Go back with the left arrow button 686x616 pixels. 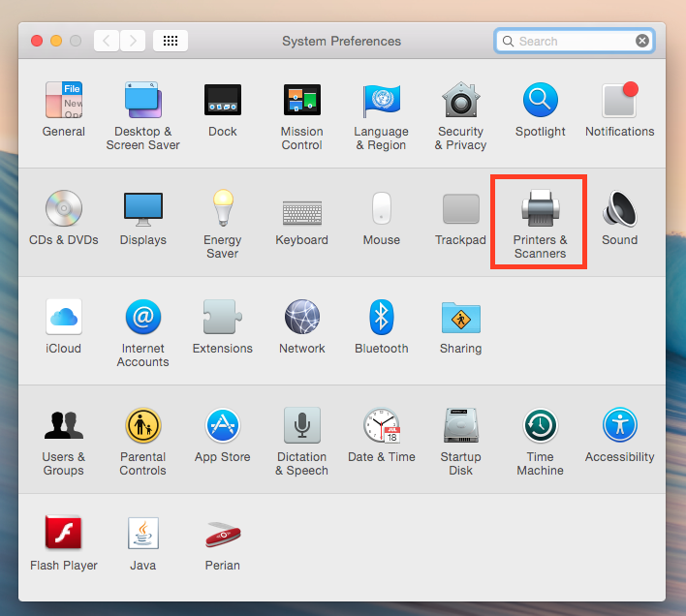107,41
